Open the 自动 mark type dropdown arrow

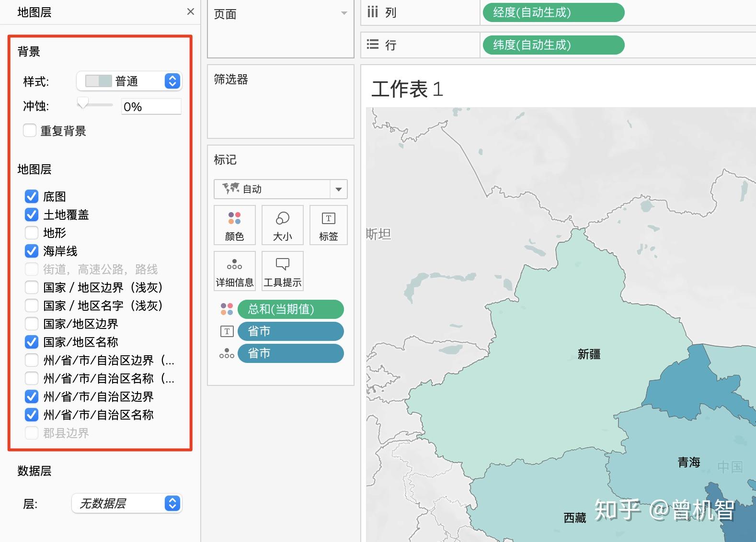point(339,189)
